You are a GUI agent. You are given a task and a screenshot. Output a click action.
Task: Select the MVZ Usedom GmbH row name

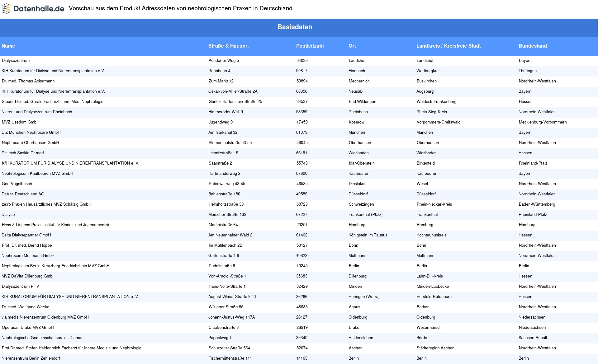click(21, 122)
